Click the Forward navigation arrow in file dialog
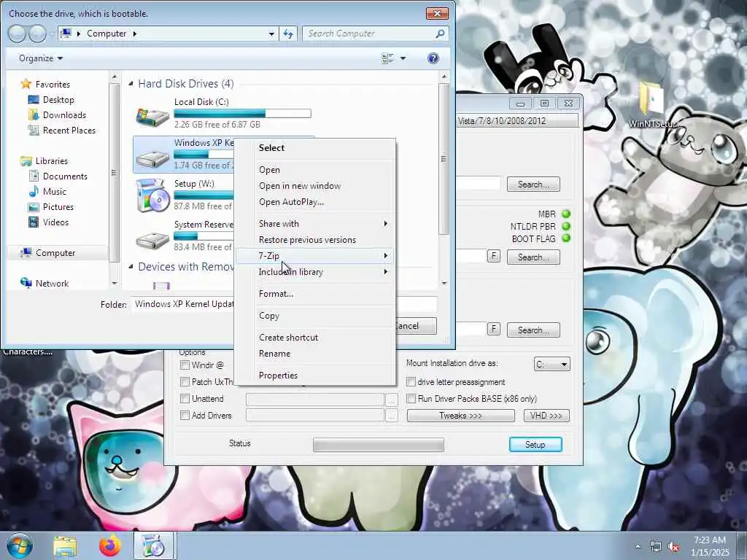747x560 pixels. tap(38, 34)
